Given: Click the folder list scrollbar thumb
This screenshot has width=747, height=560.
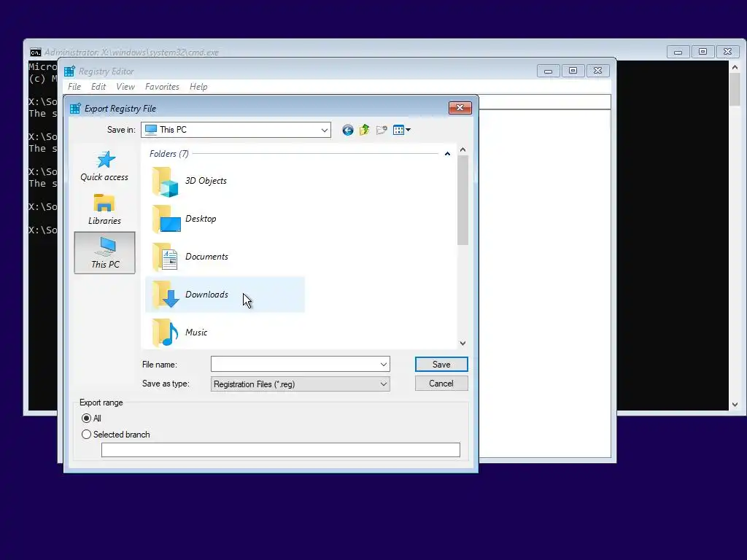Looking at the screenshot, I should [x=462, y=201].
